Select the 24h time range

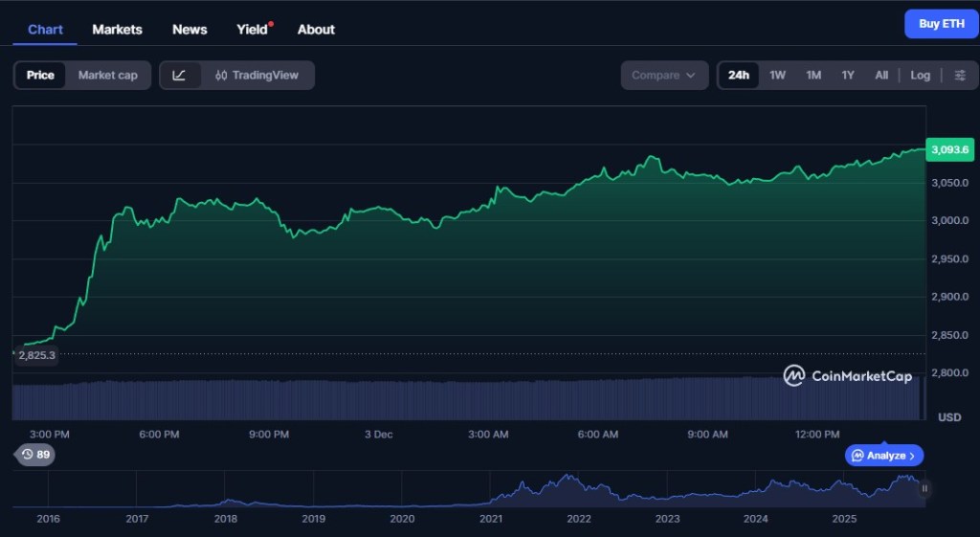[x=738, y=75]
